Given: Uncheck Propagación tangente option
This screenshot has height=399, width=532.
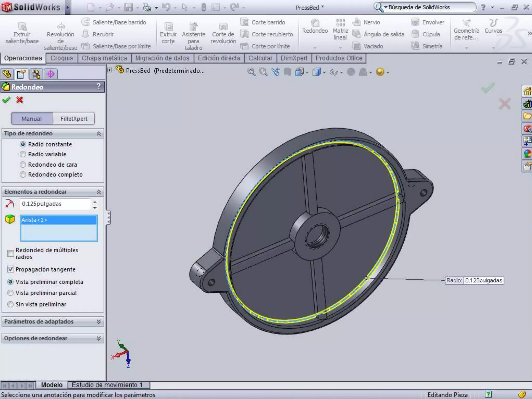Looking at the screenshot, I should click(x=11, y=269).
